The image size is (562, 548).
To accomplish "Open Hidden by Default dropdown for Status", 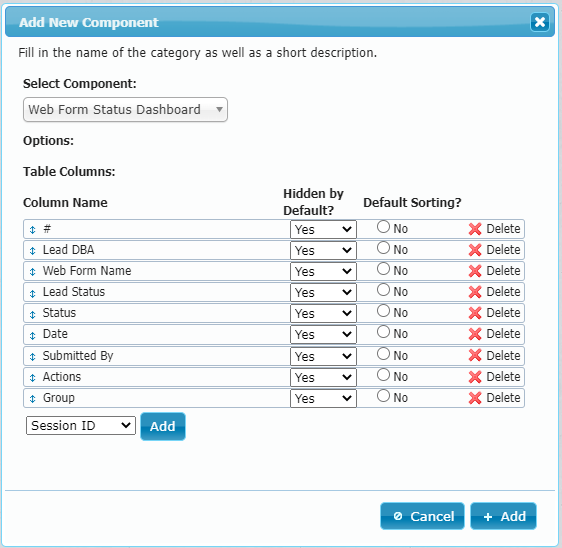I will click(x=323, y=314).
